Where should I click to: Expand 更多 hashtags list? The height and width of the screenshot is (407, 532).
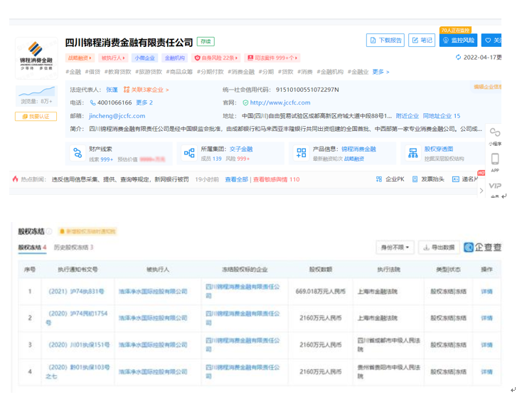[x=381, y=72]
